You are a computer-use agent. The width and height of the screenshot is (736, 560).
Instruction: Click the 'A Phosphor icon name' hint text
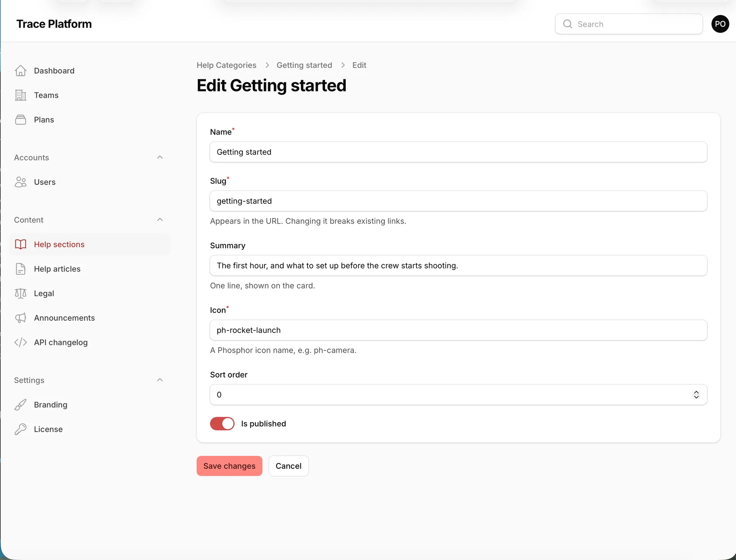(283, 350)
